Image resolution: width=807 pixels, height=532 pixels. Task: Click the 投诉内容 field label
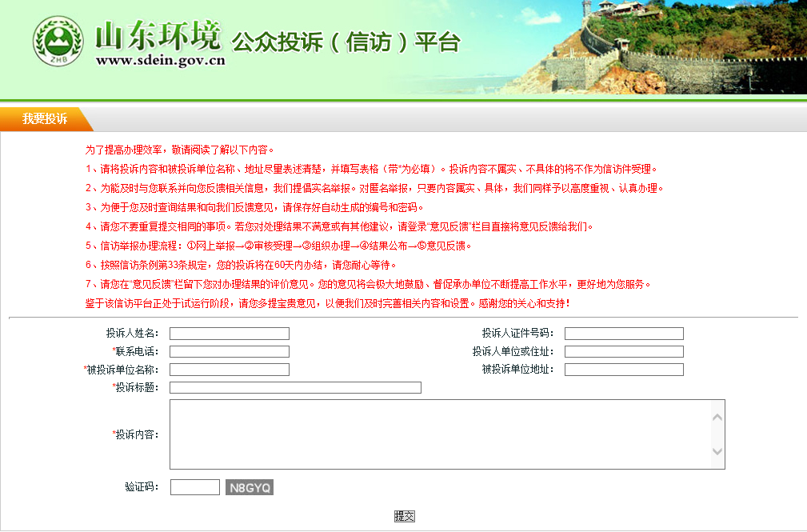point(137,434)
